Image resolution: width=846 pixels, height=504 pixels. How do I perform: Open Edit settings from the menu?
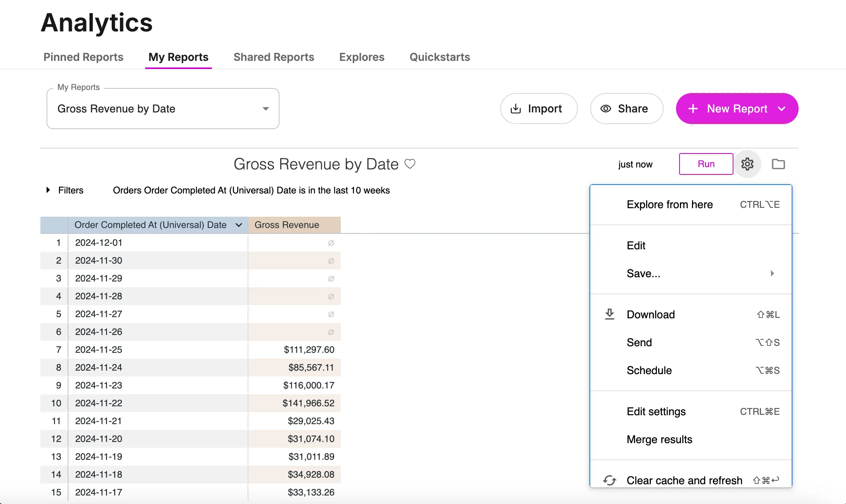pos(691,411)
